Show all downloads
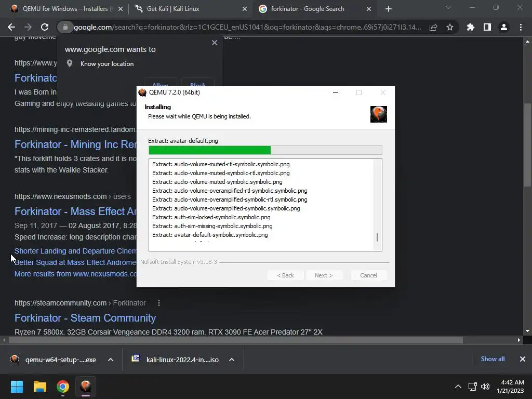This screenshot has width=532, height=399. [x=493, y=359]
